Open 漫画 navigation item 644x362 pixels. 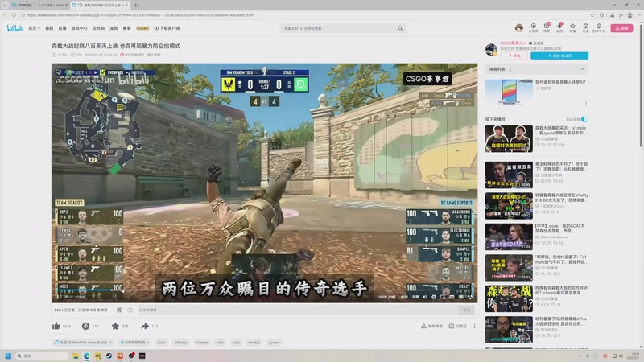pos(114,28)
